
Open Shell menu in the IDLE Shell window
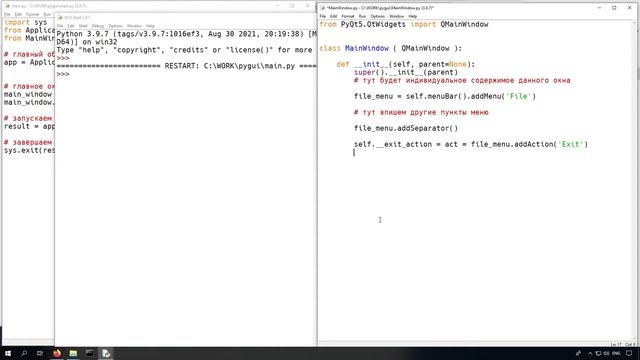[83, 26]
